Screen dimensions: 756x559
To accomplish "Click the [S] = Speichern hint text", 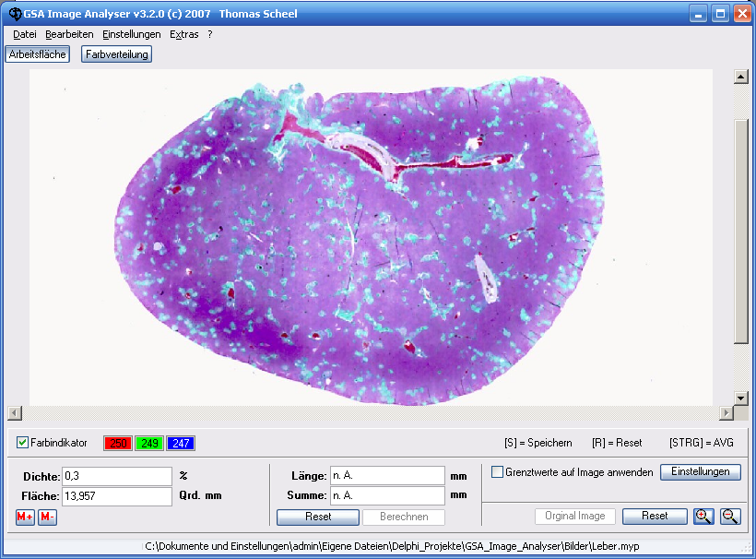I will [538, 443].
